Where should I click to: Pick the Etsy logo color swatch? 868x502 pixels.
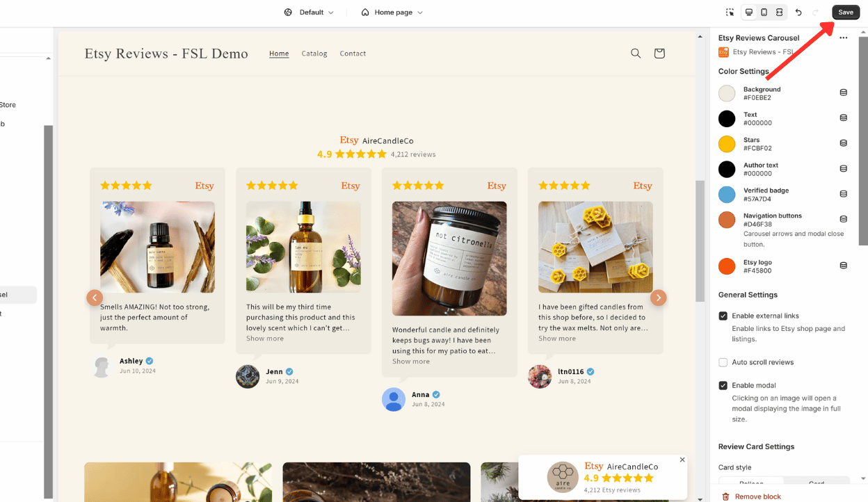[x=727, y=266]
